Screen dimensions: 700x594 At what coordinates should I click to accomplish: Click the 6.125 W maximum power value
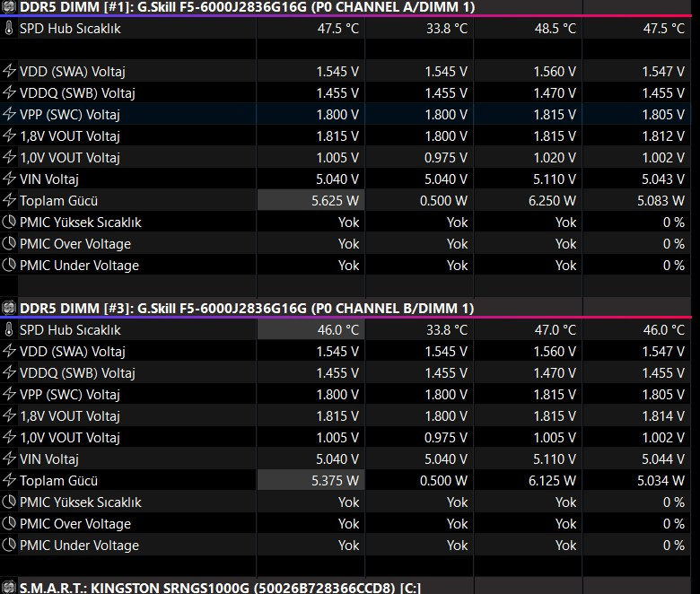(x=552, y=481)
